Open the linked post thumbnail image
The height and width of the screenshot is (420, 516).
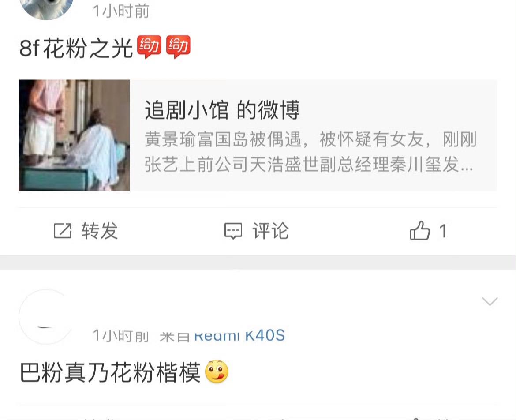74,135
